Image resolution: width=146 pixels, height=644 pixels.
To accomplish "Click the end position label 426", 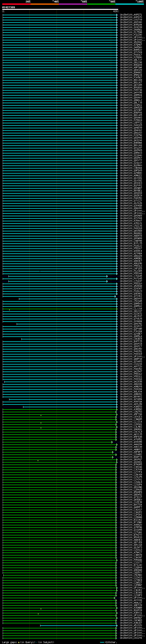I will (115, 11).
